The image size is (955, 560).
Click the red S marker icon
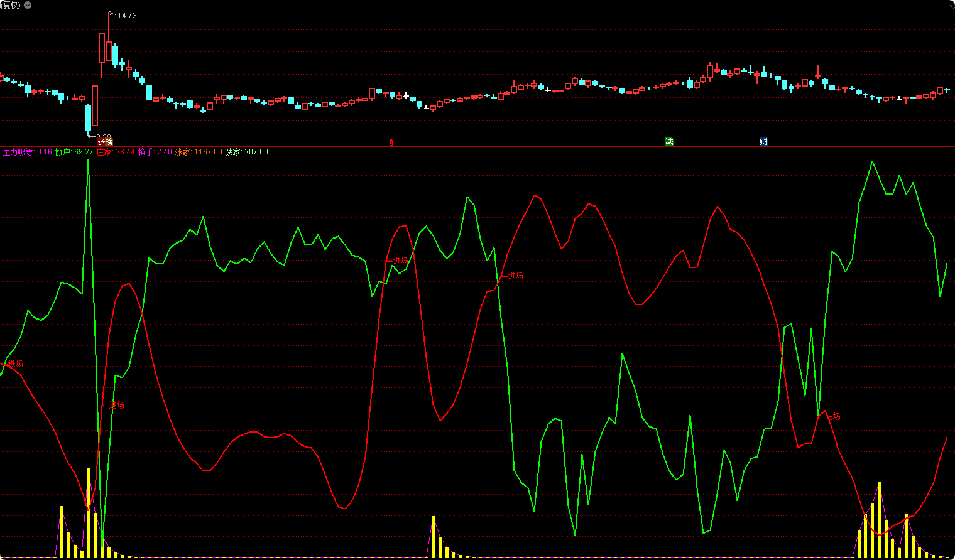point(391,143)
